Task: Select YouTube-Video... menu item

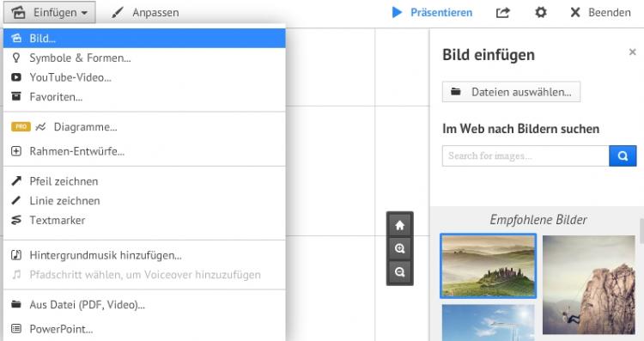Action: (x=144, y=77)
